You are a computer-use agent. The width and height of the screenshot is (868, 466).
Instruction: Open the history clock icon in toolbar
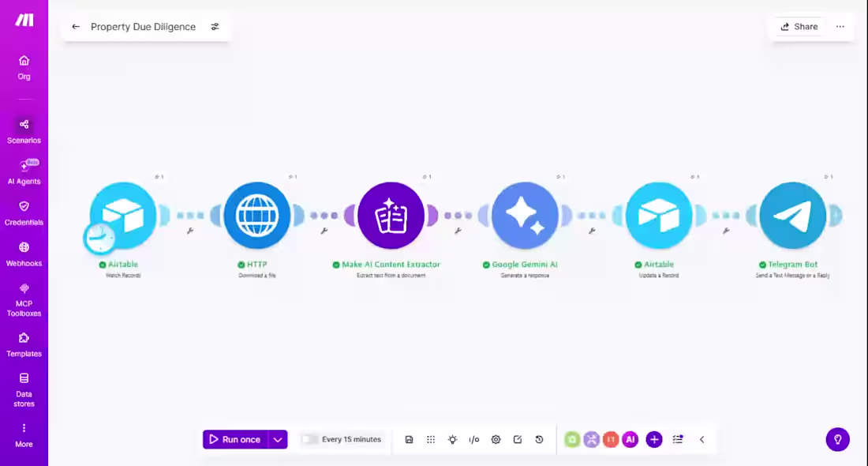pos(539,439)
